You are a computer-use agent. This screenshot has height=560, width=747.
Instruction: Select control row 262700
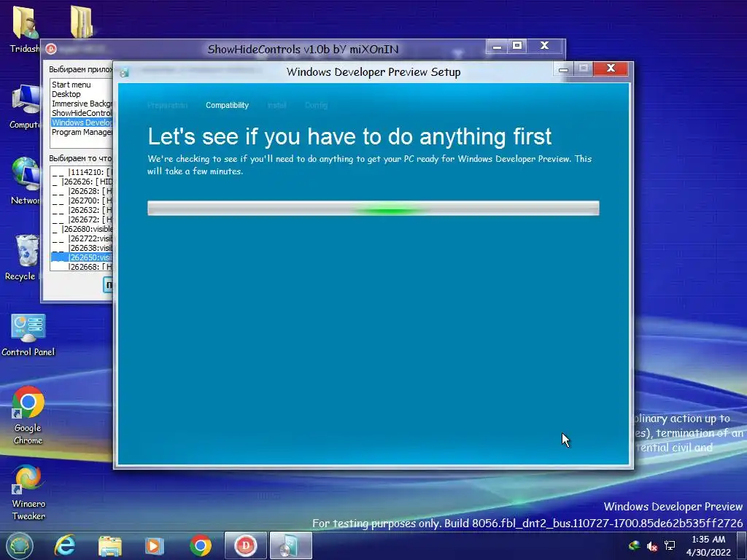(82, 201)
